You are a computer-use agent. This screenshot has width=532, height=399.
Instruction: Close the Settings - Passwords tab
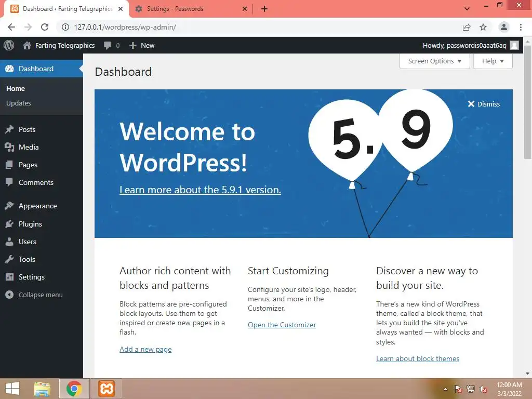tap(245, 9)
